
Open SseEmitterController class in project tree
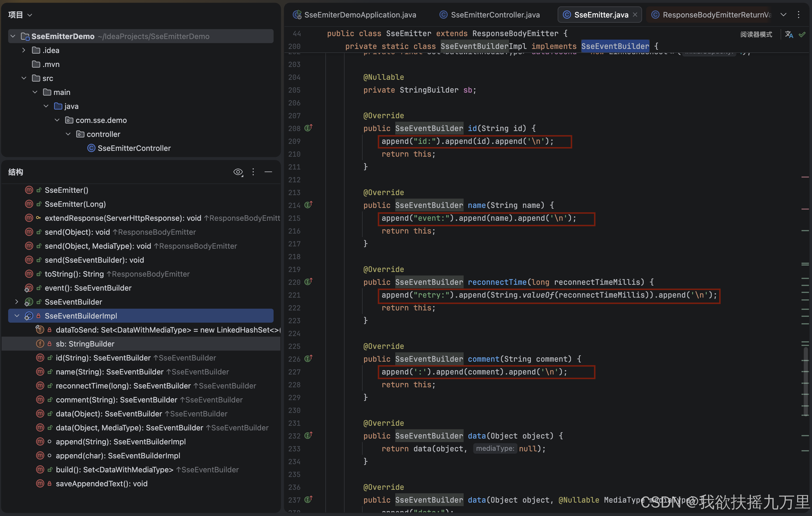[134, 148]
